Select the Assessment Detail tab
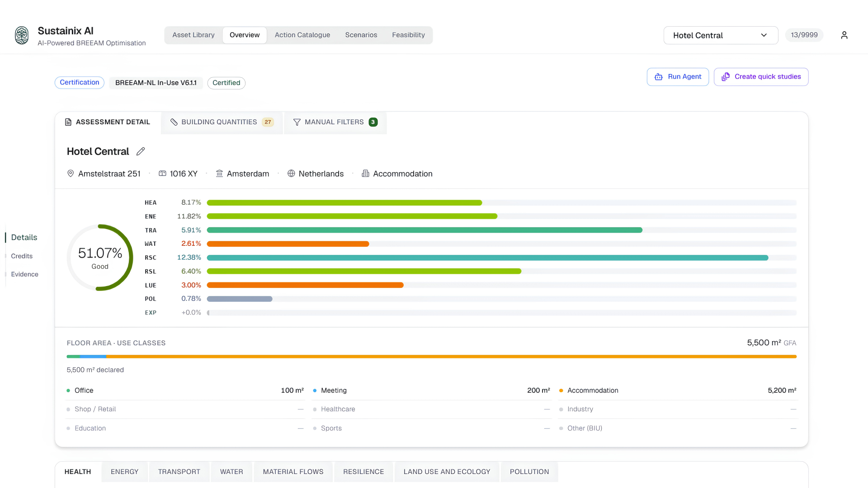 pyautogui.click(x=108, y=122)
